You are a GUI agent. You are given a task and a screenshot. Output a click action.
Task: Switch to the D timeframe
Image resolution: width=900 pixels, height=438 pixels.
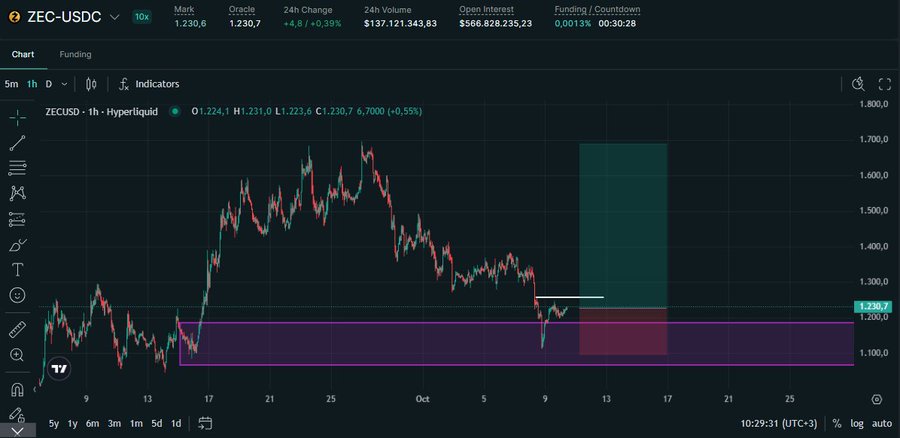pyautogui.click(x=49, y=84)
